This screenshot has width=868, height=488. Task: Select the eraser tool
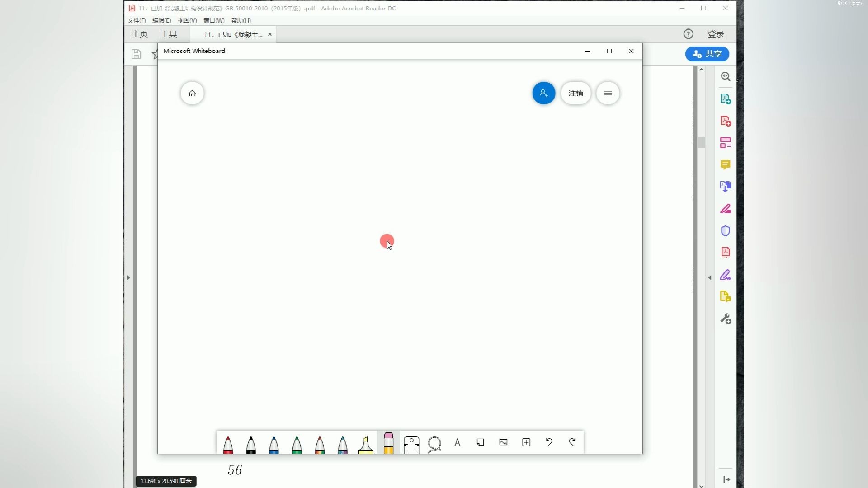click(388, 443)
